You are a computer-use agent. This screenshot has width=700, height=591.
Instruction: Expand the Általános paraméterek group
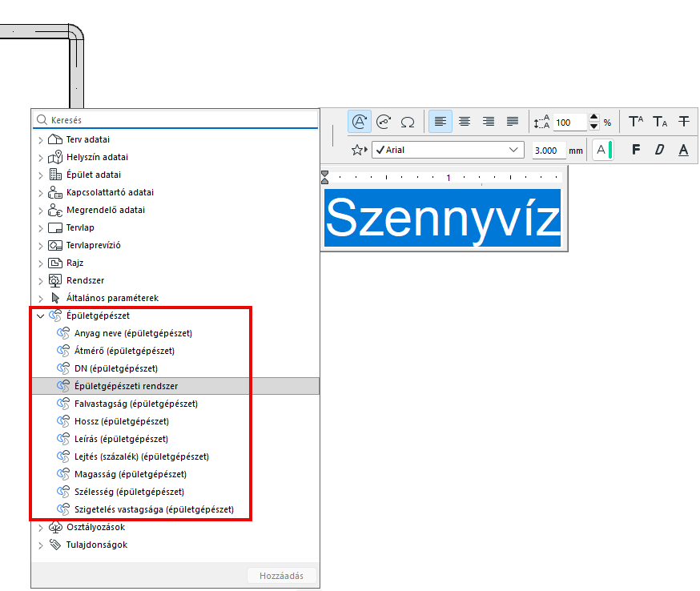click(41, 299)
